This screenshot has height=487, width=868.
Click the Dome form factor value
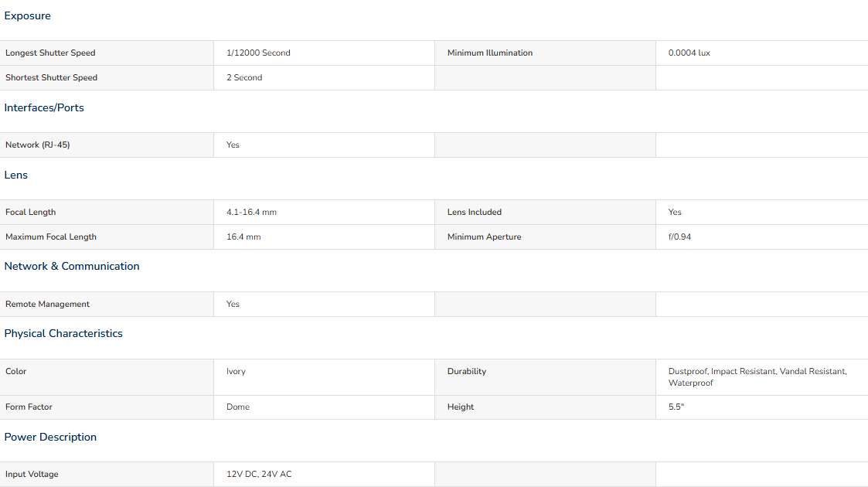click(238, 407)
